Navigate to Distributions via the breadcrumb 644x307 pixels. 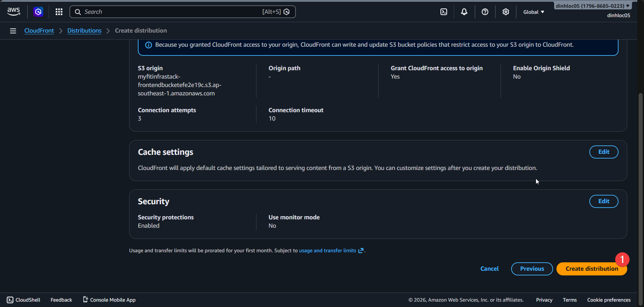(x=84, y=30)
